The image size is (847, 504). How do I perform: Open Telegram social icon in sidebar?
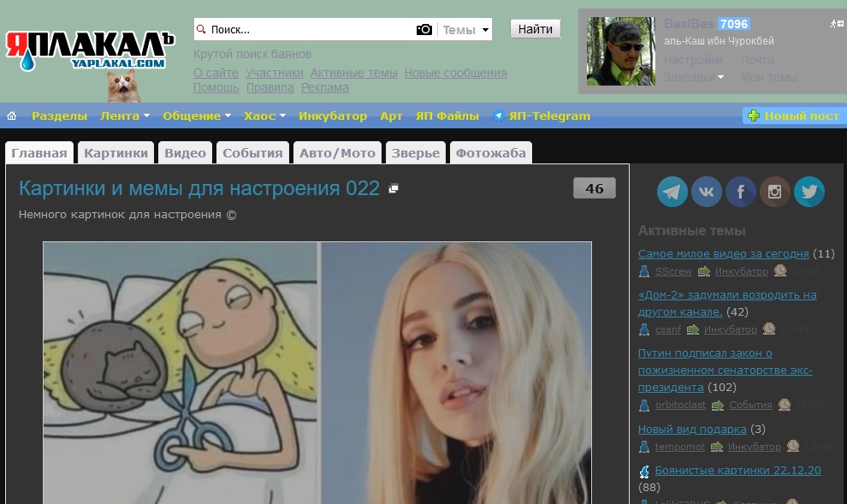tap(672, 191)
